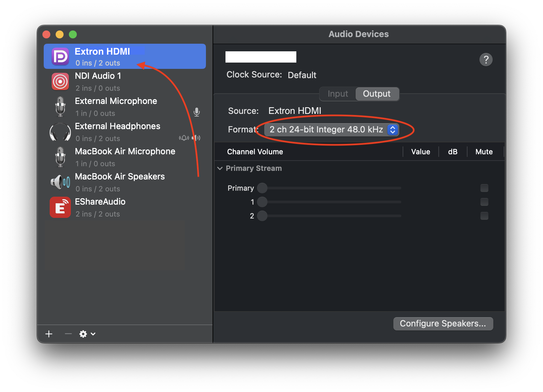The width and height of the screenshot is (543, 392).
Task: Select the MacBook Air Microphone icon
Action: pos(60,157)
